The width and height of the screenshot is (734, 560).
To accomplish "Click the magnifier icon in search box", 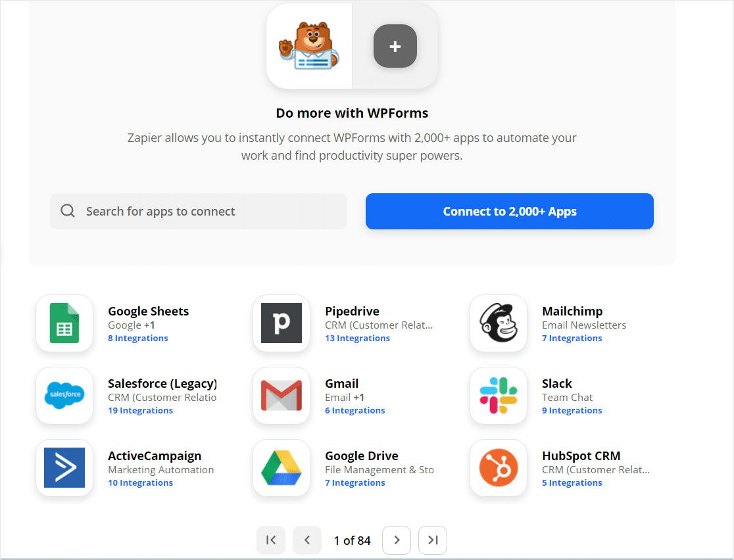I will (x=68, y=211).
